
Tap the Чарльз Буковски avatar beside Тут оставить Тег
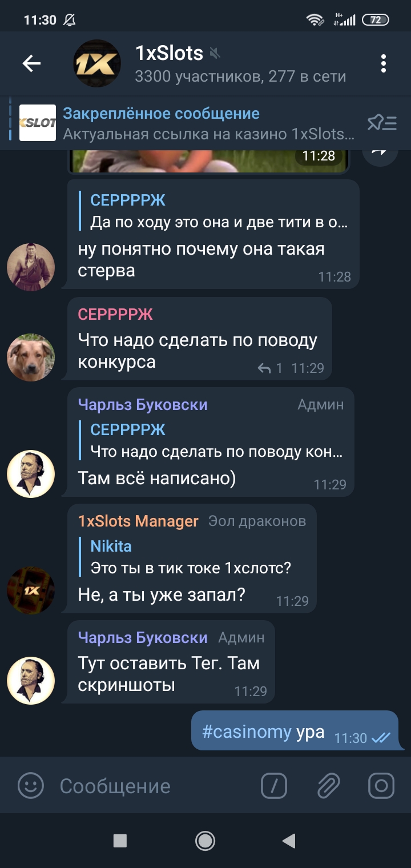(31, 681)
